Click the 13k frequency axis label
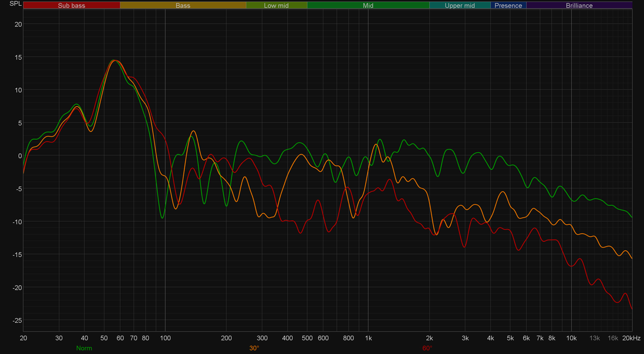The height and width of the screenshot is (354, 644). pos(595,339)
